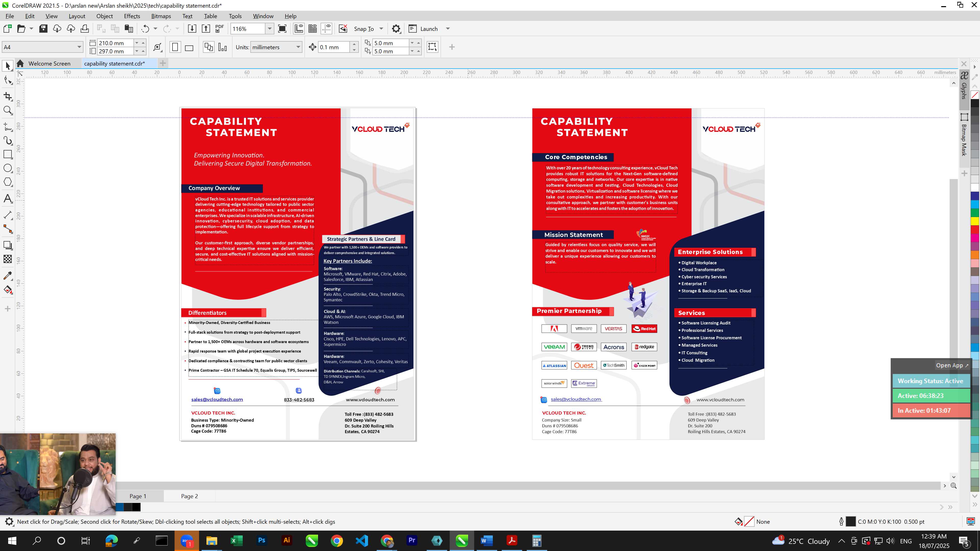This screenshot has width=980, height=551.
Task: Click the no-color palette swatch
Action: (975, 95)
